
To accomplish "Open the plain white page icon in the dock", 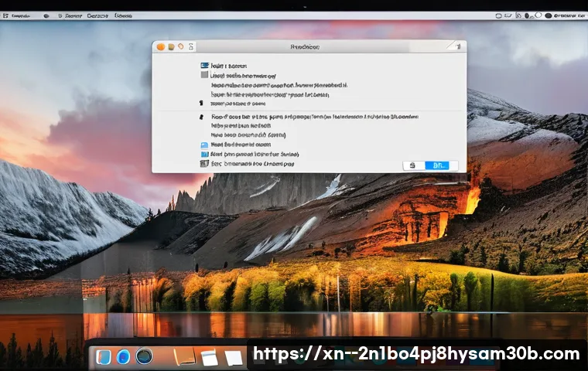I will click(234, 357).
